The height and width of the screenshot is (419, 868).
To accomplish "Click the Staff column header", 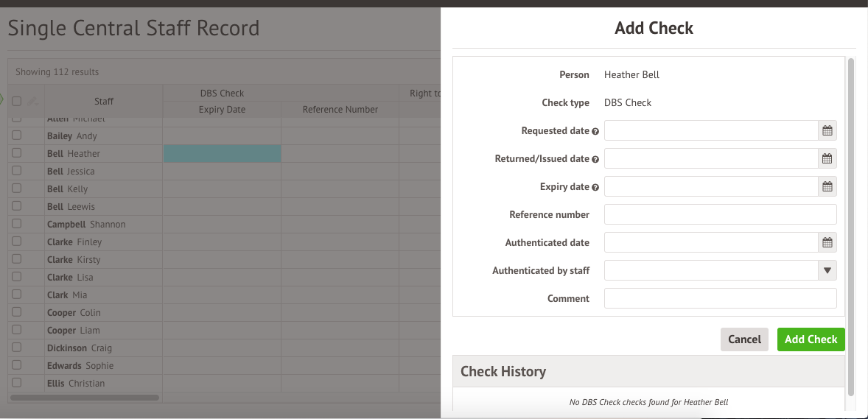I will pos(103,102).
